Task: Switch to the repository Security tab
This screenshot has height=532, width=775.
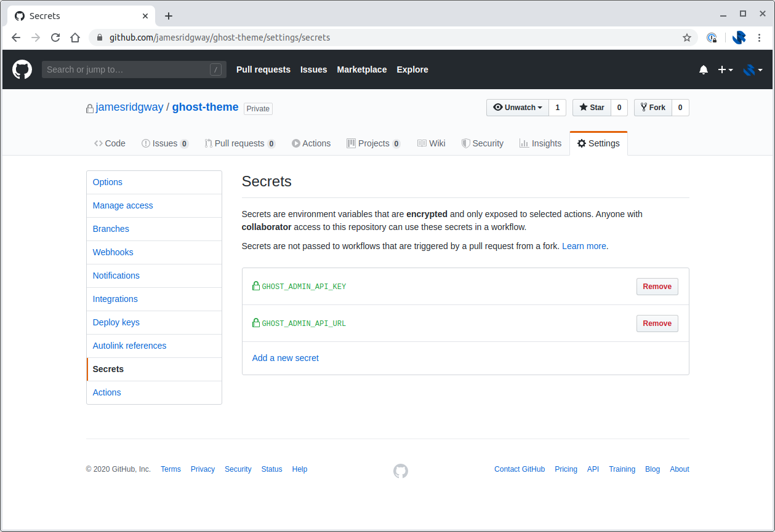Action: click(x=483, y=143)
